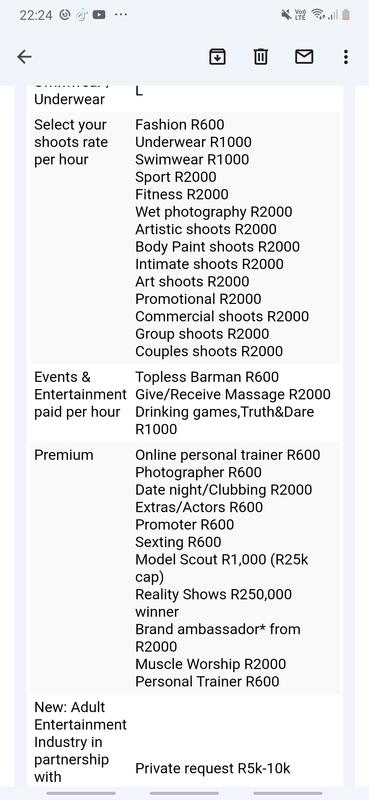Open the three-dot more options menu
The image size is (369, 800).
coord(346,57)
